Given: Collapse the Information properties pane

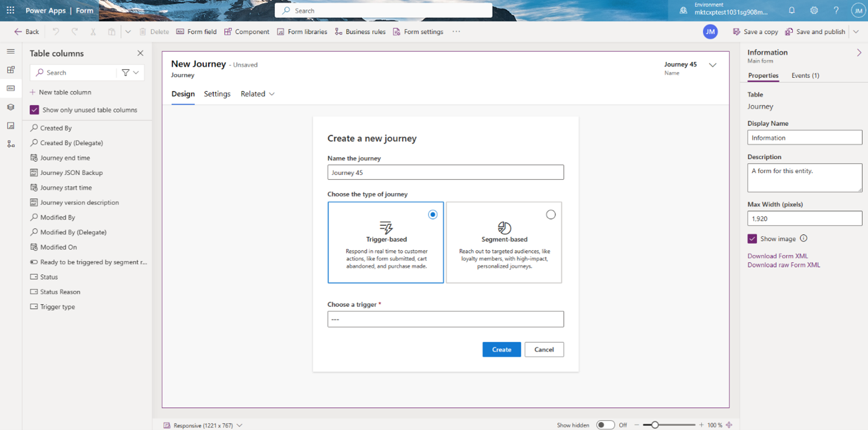Looking at the screenshot, I should coord(859,53).
